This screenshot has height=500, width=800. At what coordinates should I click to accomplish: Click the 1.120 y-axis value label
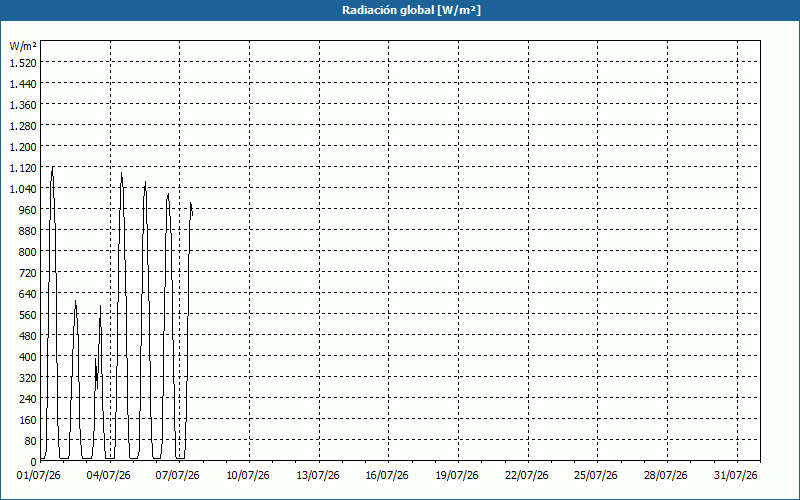23,168
